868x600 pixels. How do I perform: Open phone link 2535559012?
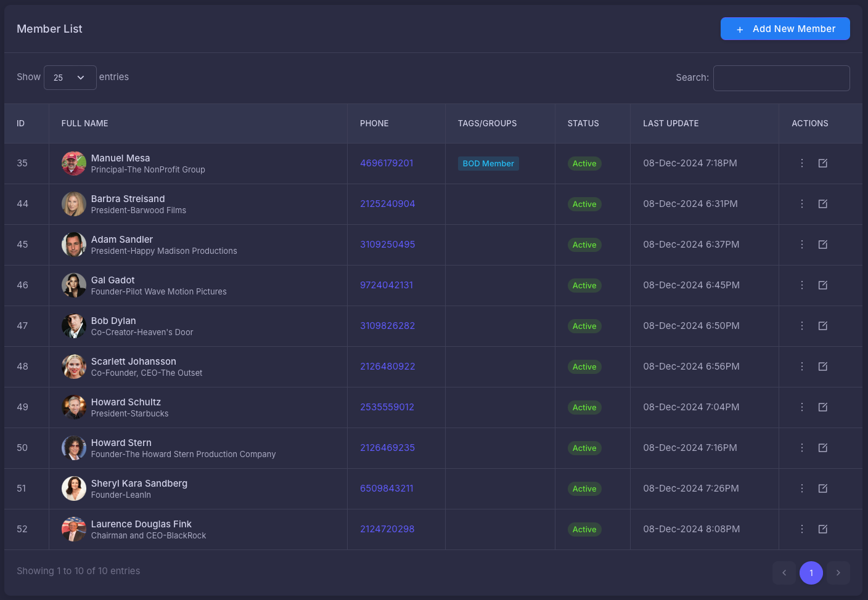pyautogui.click(x=387, y=407)
